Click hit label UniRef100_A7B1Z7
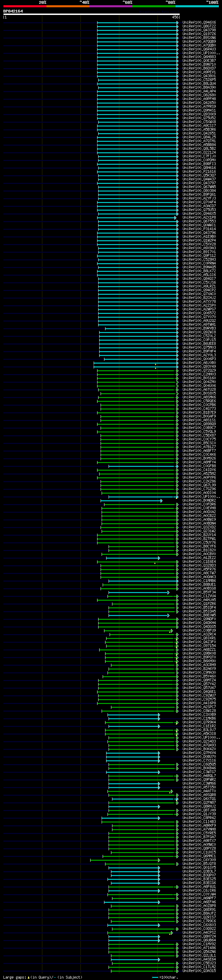 [199, 447]
